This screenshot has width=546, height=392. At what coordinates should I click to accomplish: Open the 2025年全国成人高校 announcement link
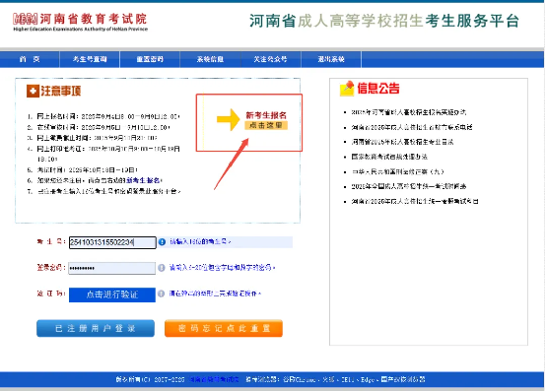point(408,186)
